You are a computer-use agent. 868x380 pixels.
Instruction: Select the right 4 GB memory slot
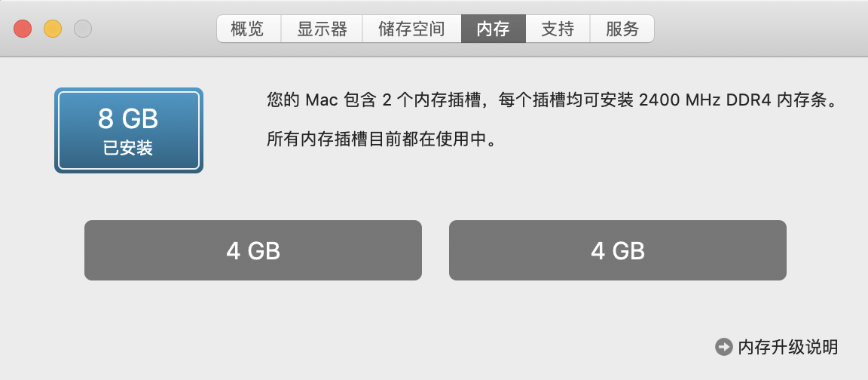point(618,250)
